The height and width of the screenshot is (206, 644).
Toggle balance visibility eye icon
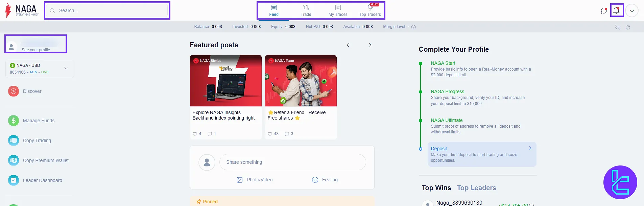(618, 27)
